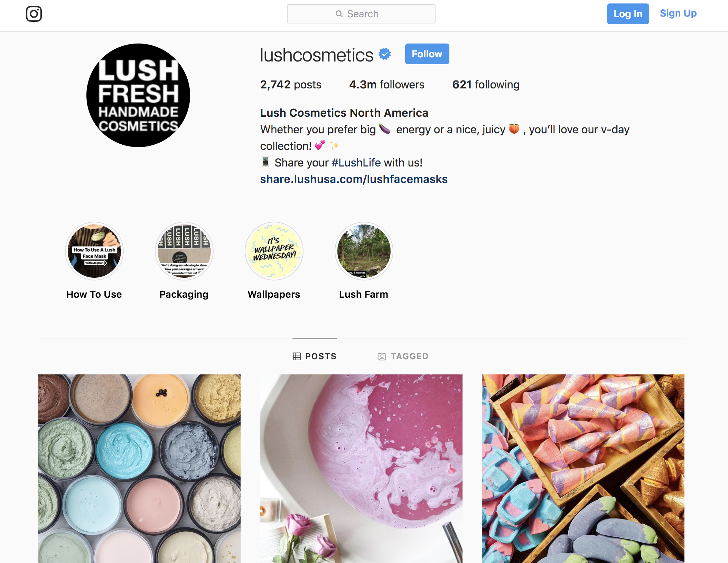Open the Packaging story highlight
The image size is (728, 563).
pos(184,251)
